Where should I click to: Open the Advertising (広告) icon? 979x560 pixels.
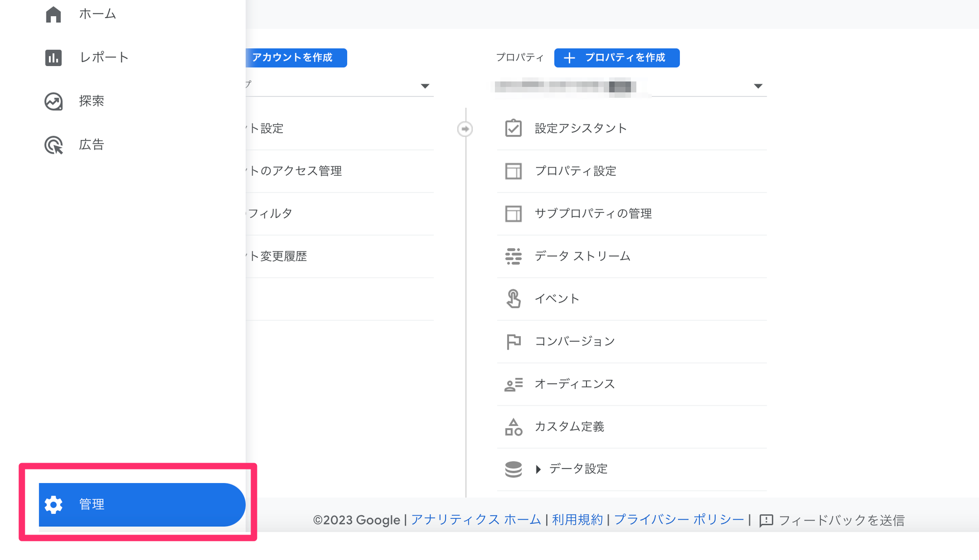pos(53,145)
